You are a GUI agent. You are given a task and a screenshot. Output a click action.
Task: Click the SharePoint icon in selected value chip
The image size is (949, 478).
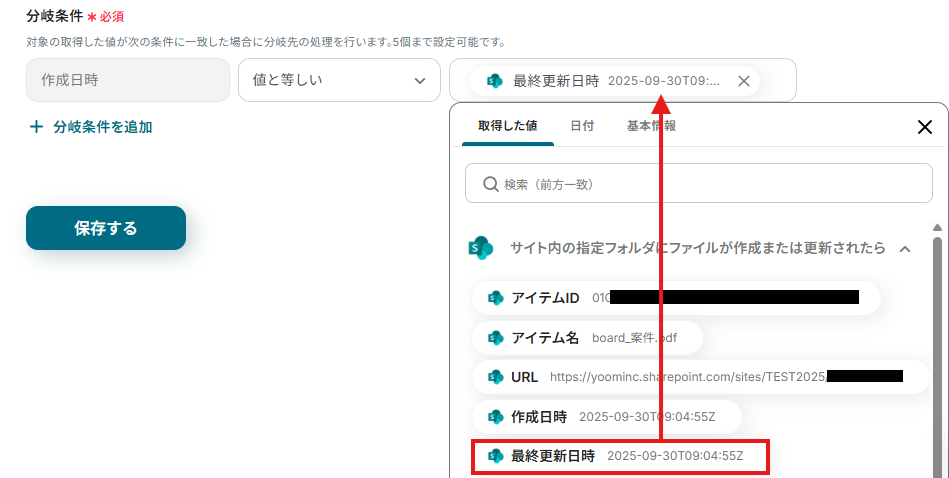click(x=494, y=80)
